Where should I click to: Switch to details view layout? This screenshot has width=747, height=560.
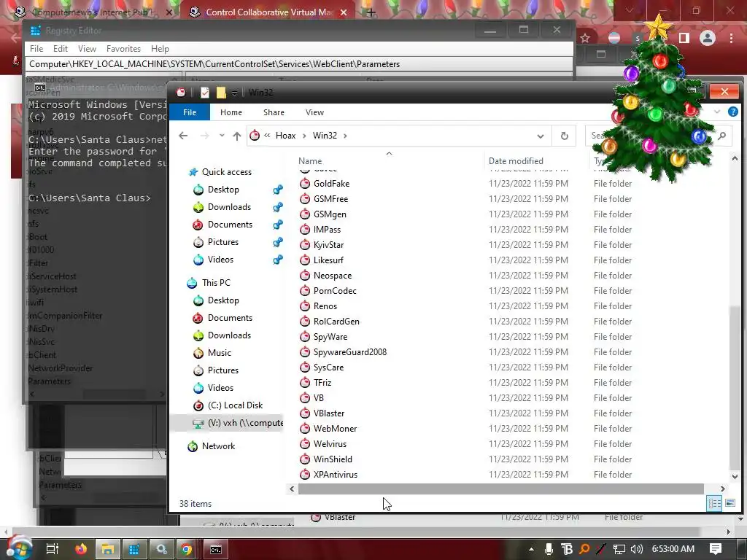click(x=714, y=503)
